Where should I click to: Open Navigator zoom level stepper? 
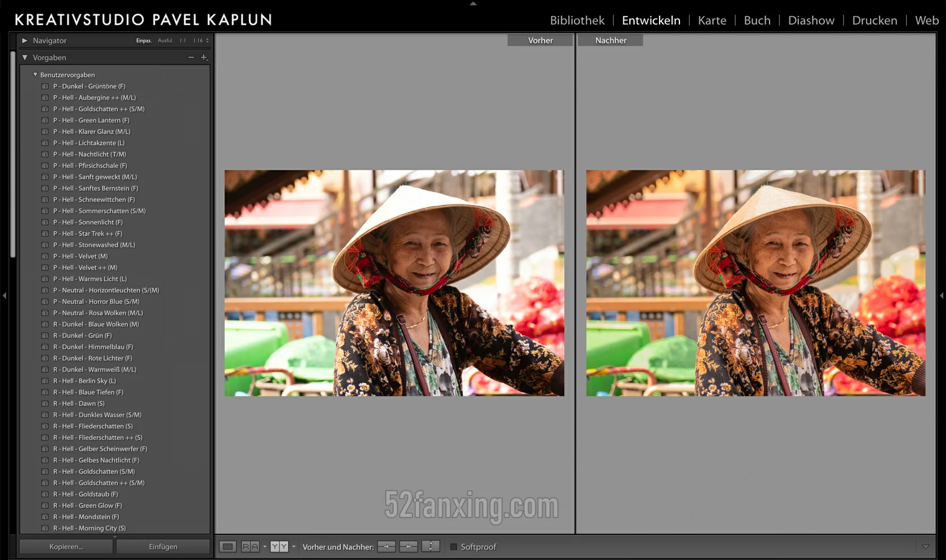[x=207, y=41]
